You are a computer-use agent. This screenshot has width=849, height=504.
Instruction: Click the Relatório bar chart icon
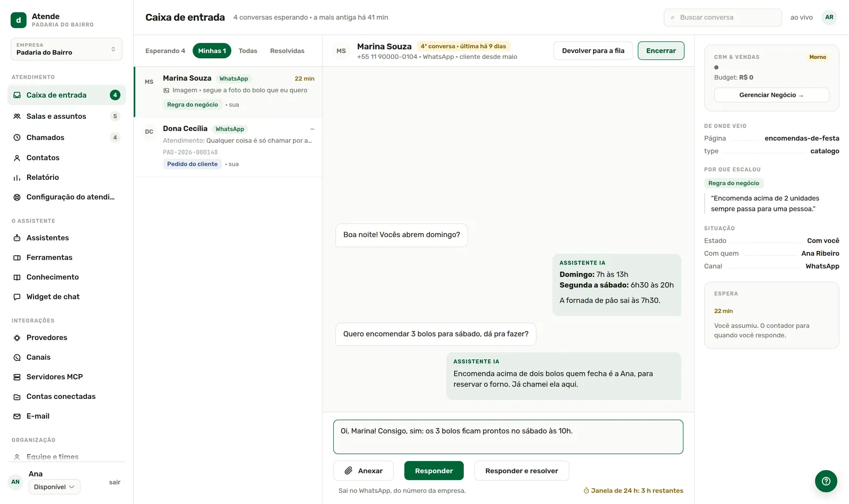(17, 177)
